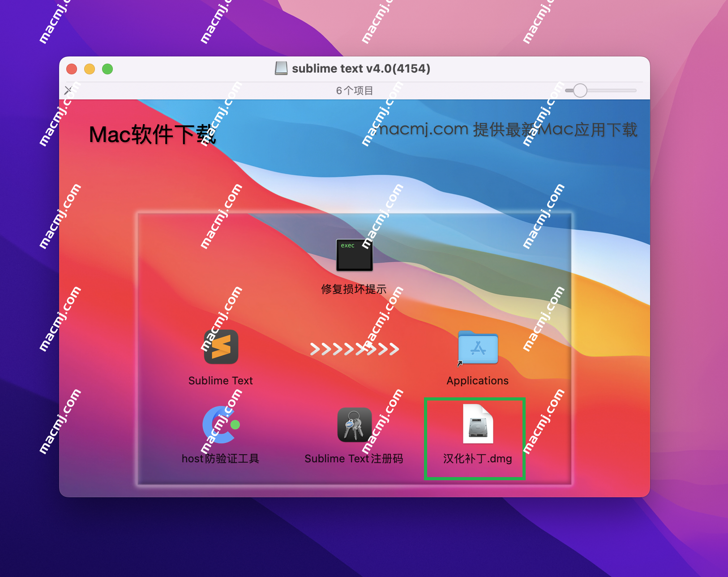Minimize the window with yellow button
This screenshot has width=728, height=577.
[x=90, y=69]
